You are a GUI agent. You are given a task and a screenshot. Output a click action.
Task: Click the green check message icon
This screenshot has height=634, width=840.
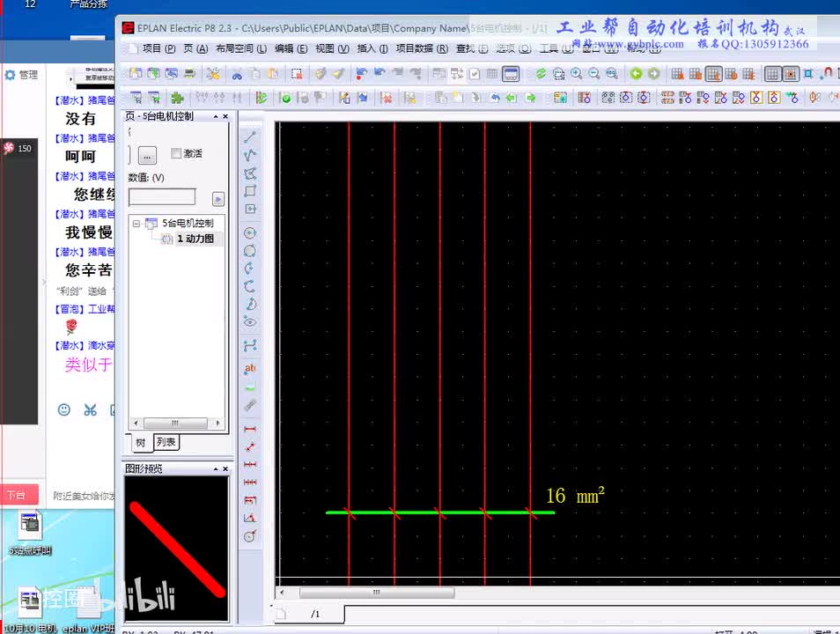point(285,98)
